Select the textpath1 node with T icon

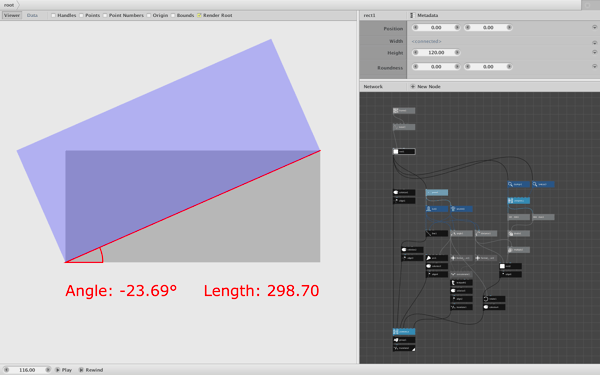[461, 283]
